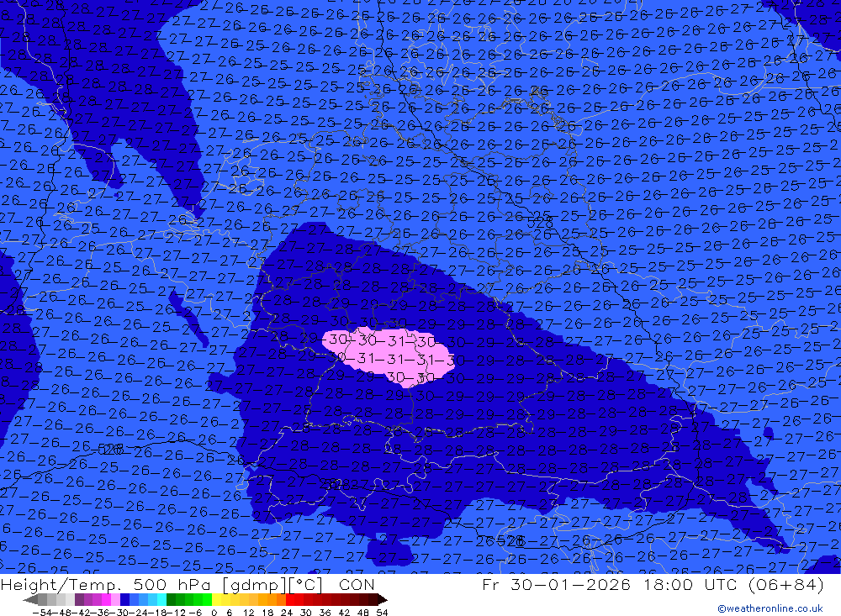
Task: Click the '24' legend scale value
Action: (287, 613)
